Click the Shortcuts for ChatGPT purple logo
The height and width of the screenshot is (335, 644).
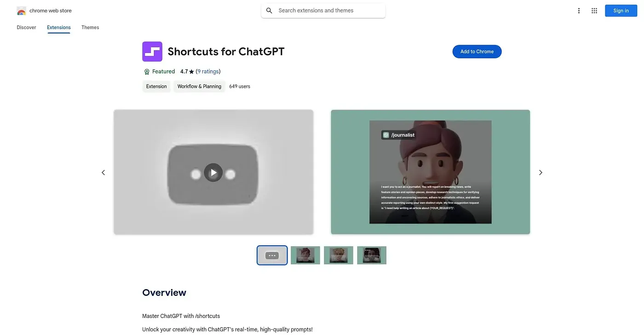click(x=152, y=51)
